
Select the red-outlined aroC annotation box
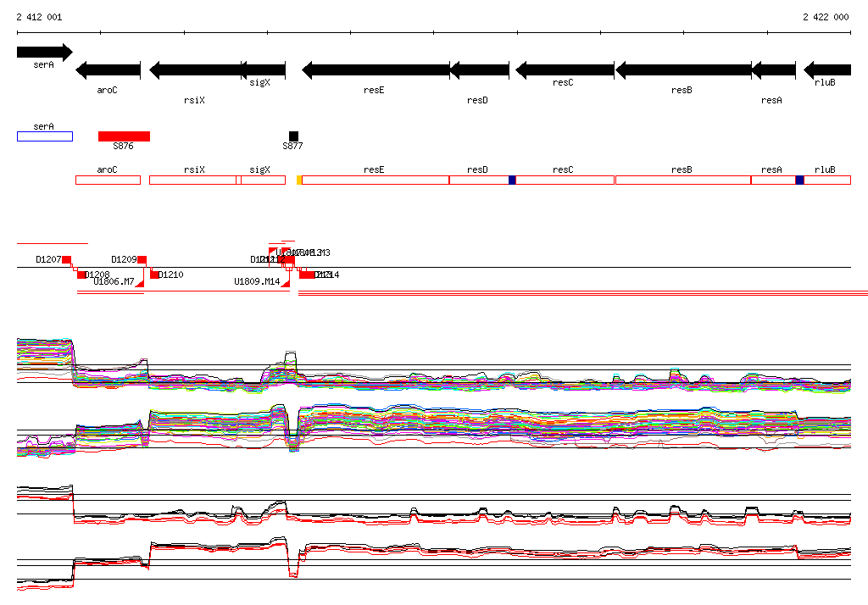click(108, 180)
